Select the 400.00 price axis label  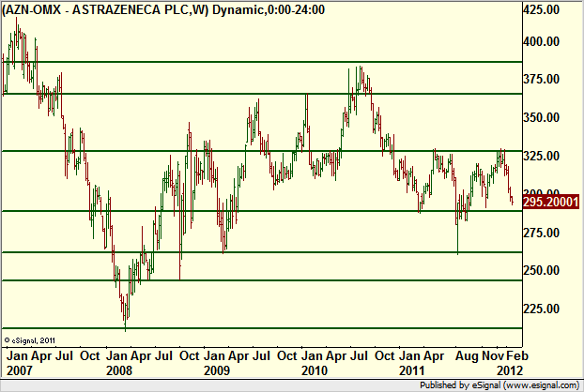click(x=541, y=41)
